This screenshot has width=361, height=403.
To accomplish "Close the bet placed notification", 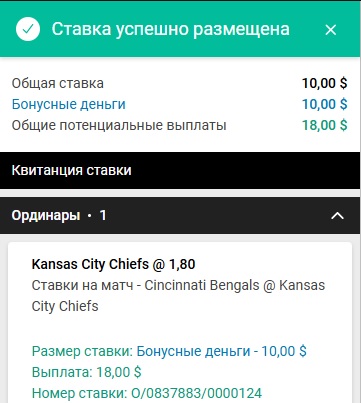I will [x=331, y=30].
